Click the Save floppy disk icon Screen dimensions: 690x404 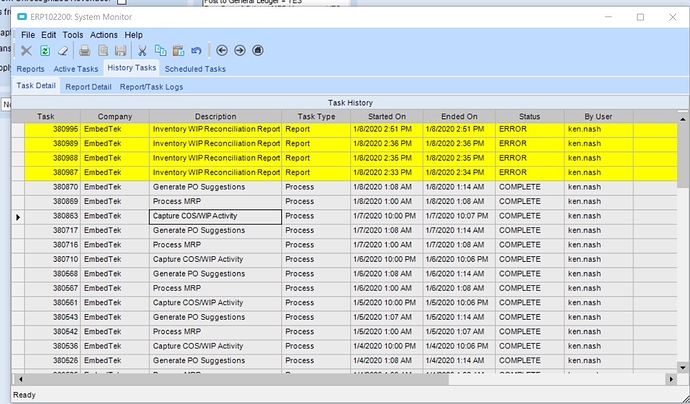coord(120,51)
